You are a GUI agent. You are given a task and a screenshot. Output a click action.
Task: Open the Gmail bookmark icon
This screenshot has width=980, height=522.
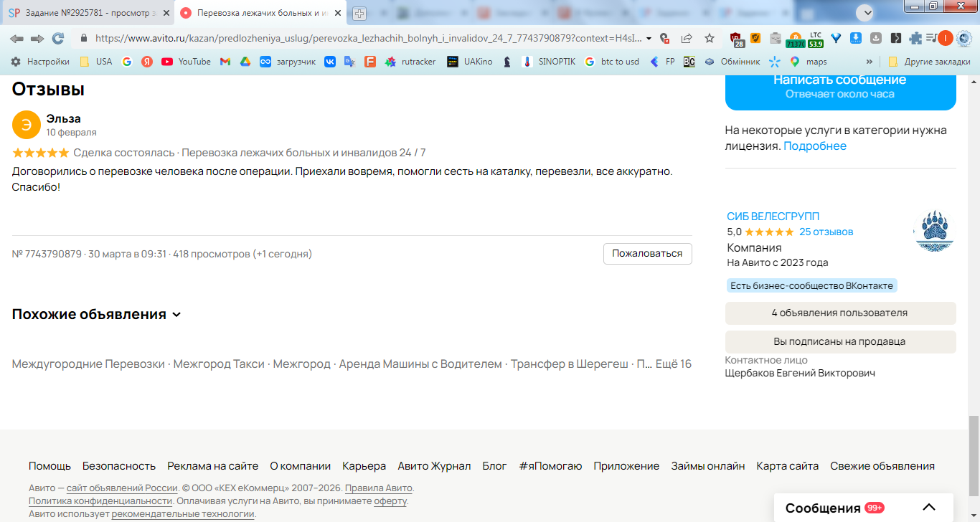[225, 62]
